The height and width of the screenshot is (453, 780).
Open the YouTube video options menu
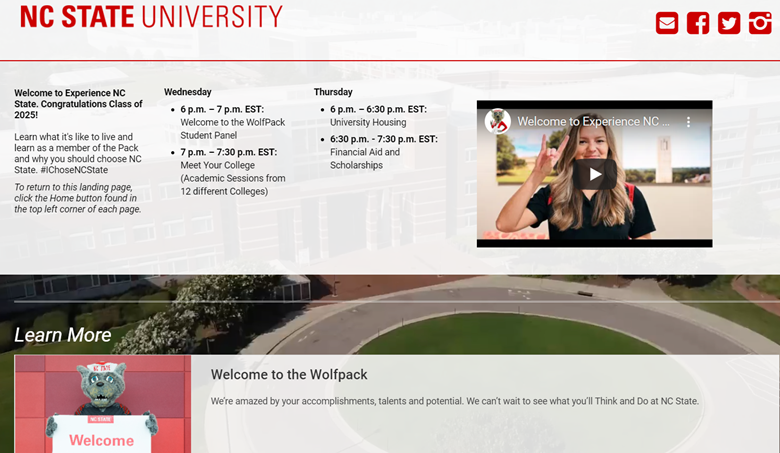tap(688, 122)
